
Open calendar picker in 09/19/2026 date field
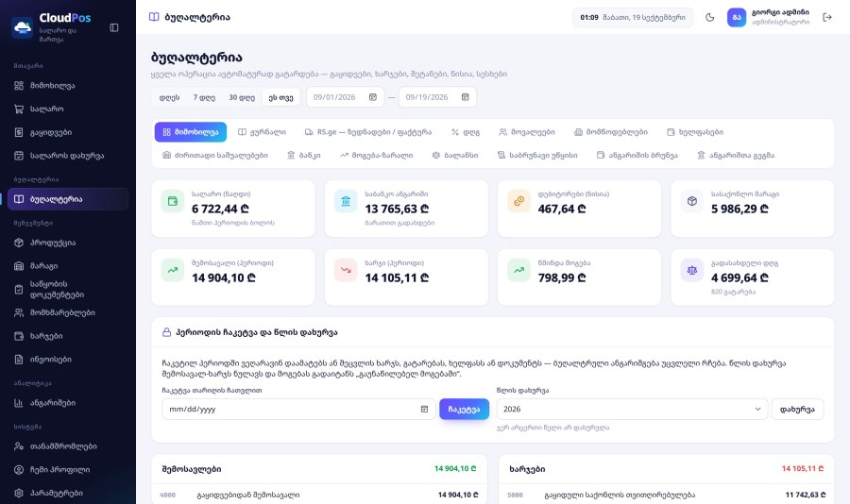(465, 97)
